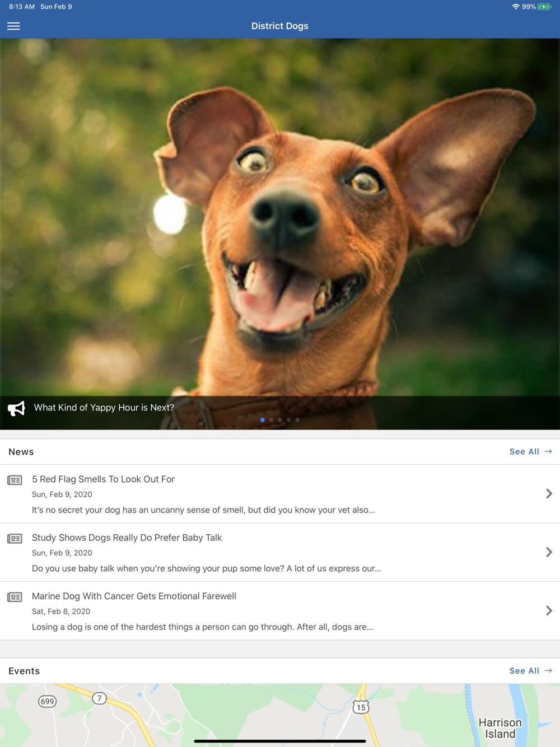Viewport: 560px width, 747px height.
Task: Click newspaper icon for Marine Dog article
Action: point(15,597)
